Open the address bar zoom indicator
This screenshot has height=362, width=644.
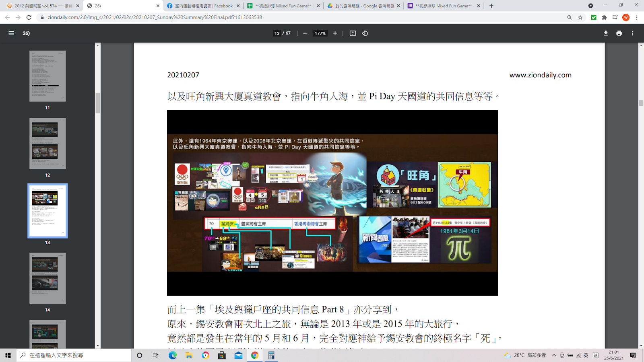(x=569, y=17)
